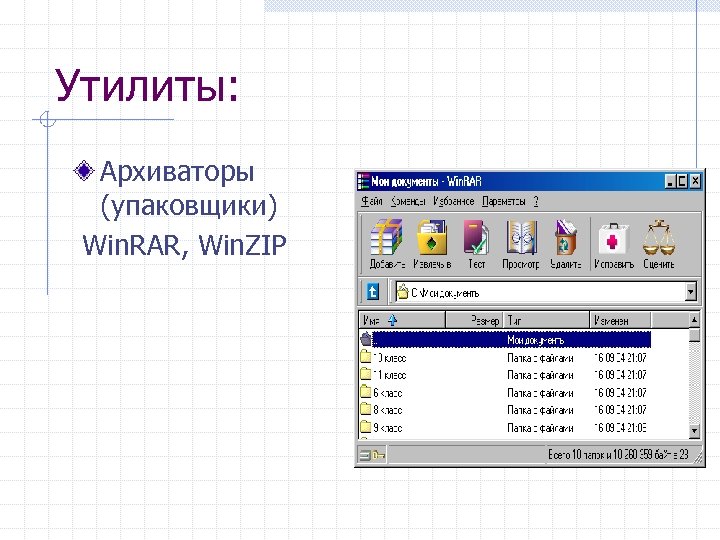
Task: Select the 8 класс folder name
Action: 388,410
